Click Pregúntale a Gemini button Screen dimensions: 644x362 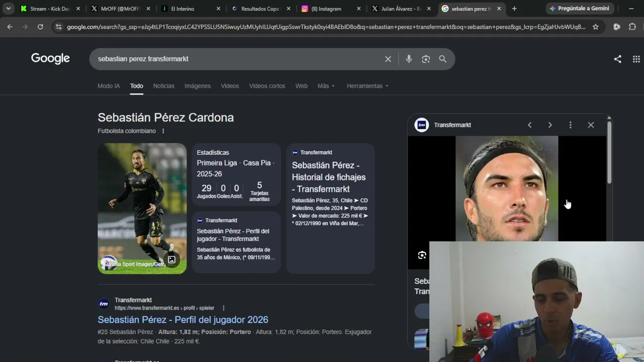click(x=579, y=9)
